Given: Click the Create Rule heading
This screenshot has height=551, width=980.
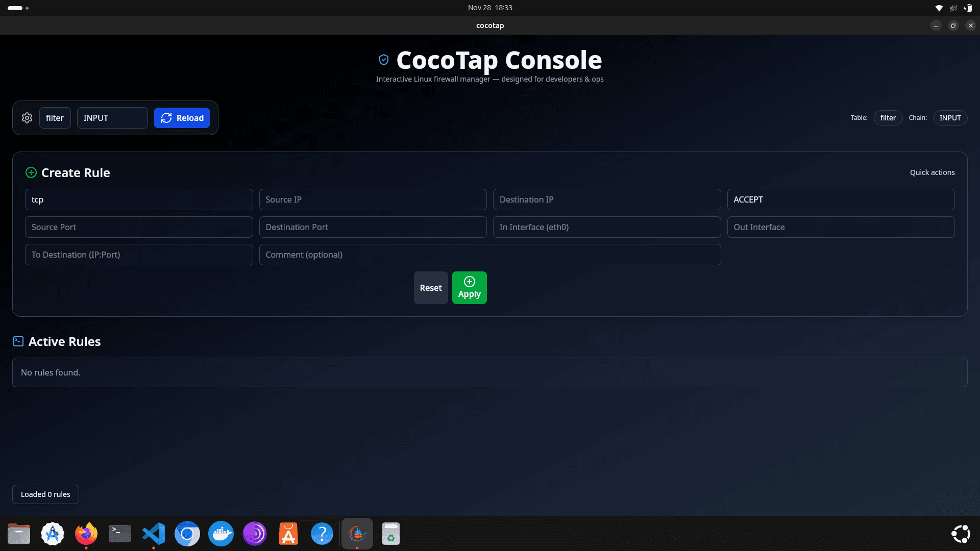Looking at the screenshot, I should point(76,172).
